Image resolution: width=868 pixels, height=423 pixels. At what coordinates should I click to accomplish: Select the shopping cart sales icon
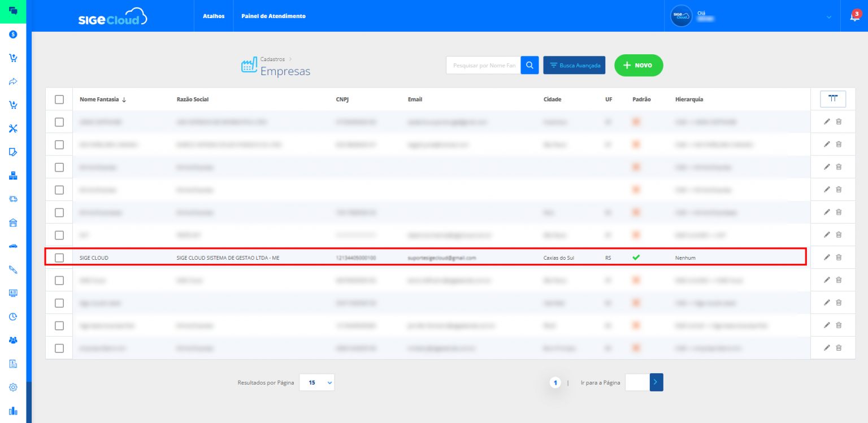(12, 58)
